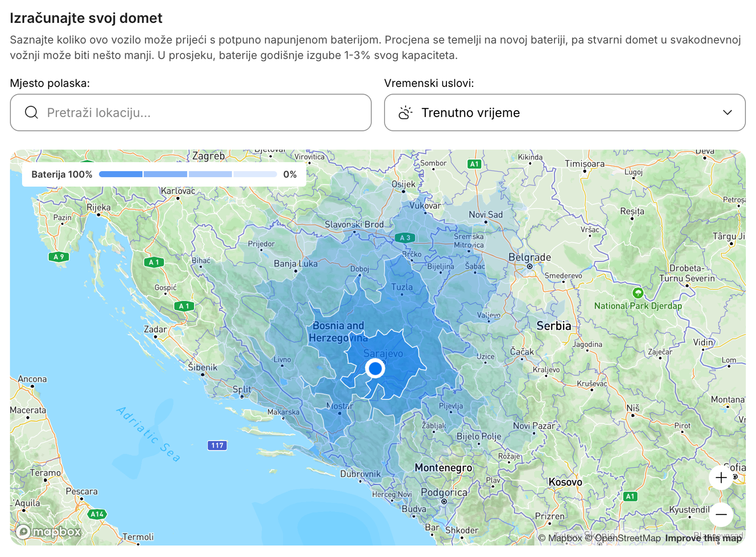The height and width of the screenshot is (557, 756).
Task: Click the Mostar city label
Action: pyautogui.click(x=340, y=406)
